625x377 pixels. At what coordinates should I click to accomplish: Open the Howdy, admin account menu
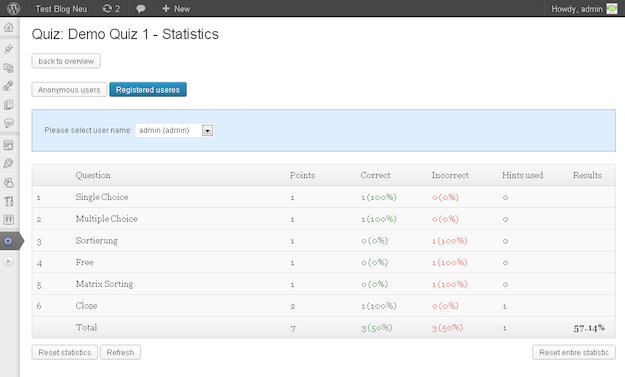coord(584,8)
